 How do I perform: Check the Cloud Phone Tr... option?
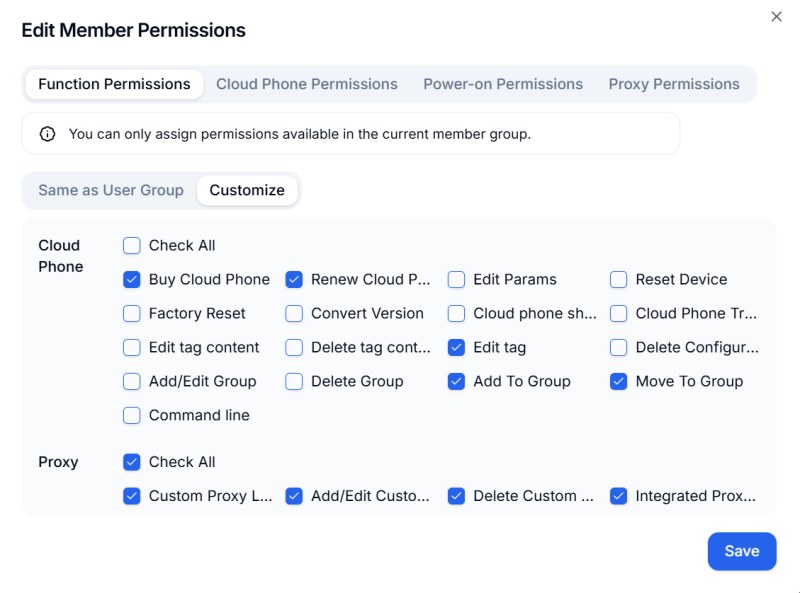click(x=618, y=313)
